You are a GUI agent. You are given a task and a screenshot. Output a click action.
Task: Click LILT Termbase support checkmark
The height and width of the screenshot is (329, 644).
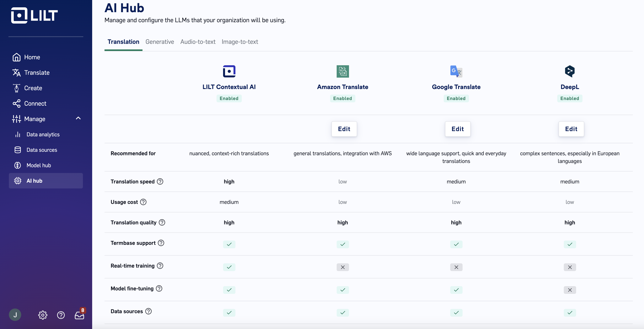click(229, 244)
